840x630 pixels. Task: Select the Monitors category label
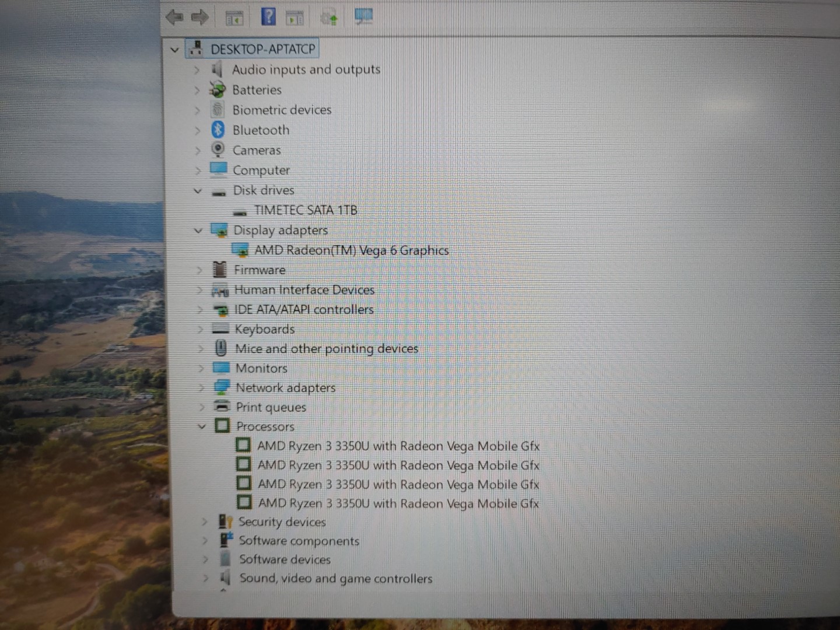[x=261, y=368]
